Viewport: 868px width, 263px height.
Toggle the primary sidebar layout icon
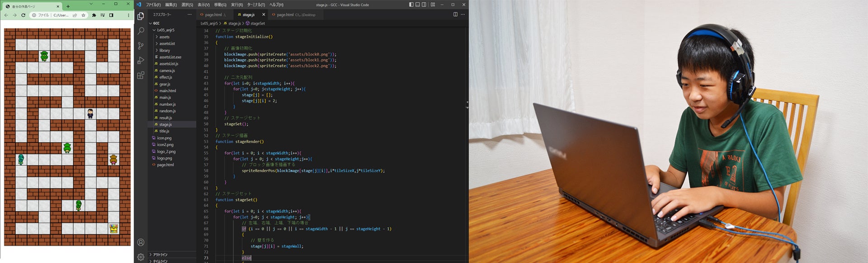[411, 5]
